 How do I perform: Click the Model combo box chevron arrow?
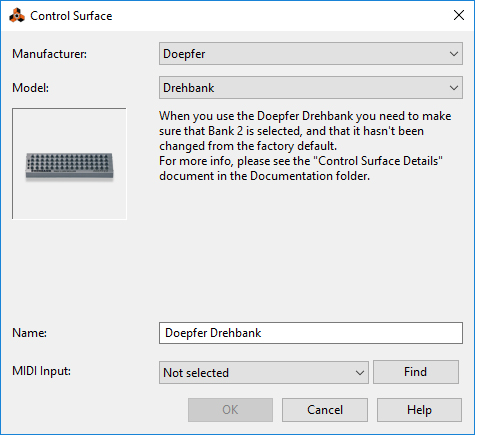click(x=453, y=88)
